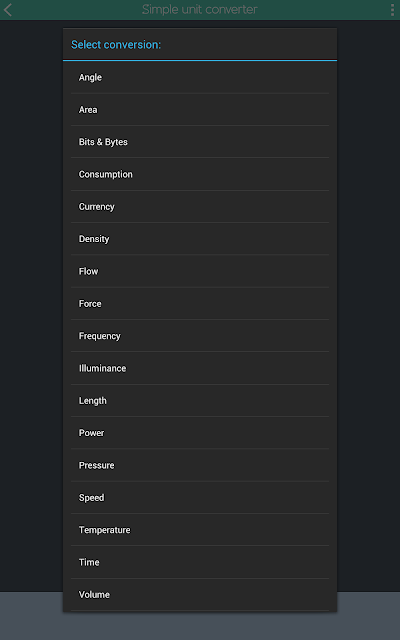Select Angle conversion
400x640 pixels.
200,77
